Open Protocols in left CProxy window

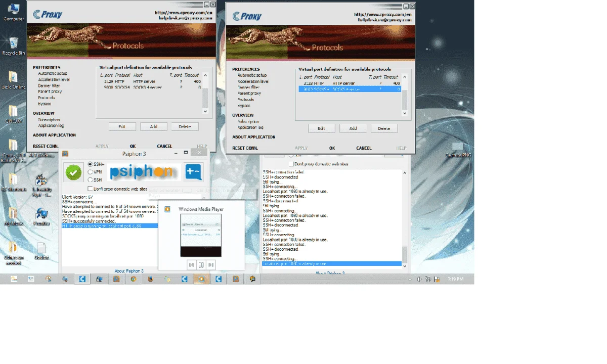(x=47, y=98)
